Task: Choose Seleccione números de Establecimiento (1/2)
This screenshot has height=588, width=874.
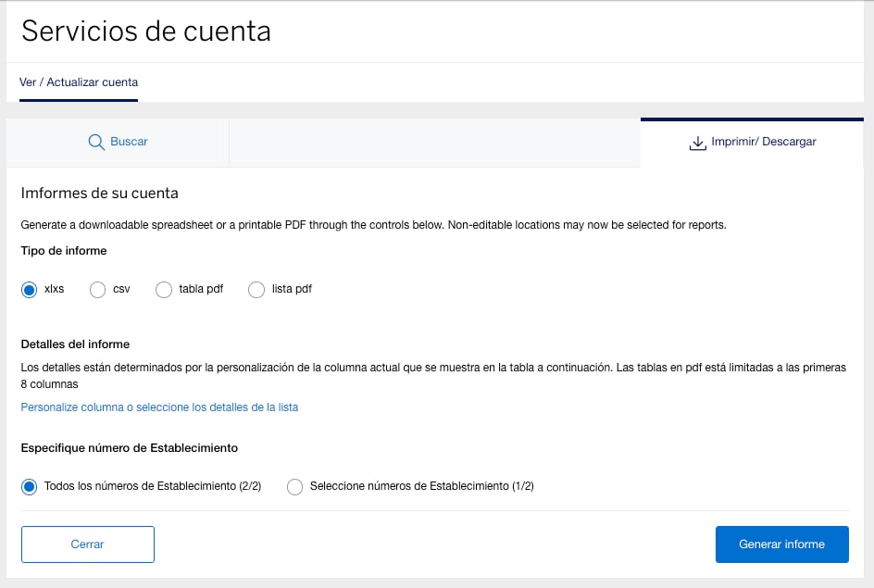Action: (294, 486)
